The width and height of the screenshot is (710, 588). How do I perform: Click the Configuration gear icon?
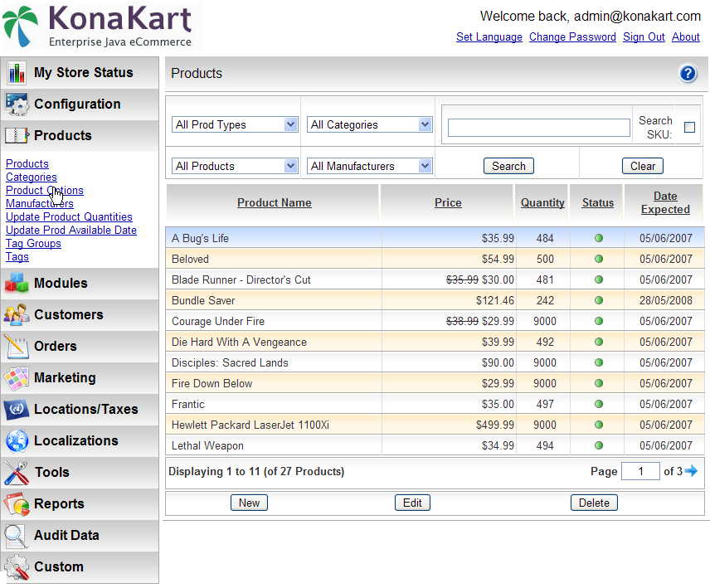click(17, 104)
